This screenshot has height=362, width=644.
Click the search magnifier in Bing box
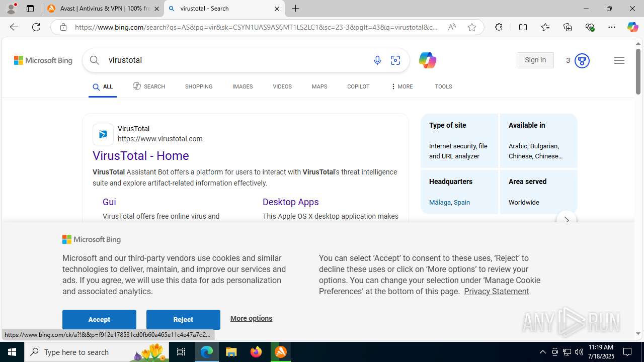95,60
